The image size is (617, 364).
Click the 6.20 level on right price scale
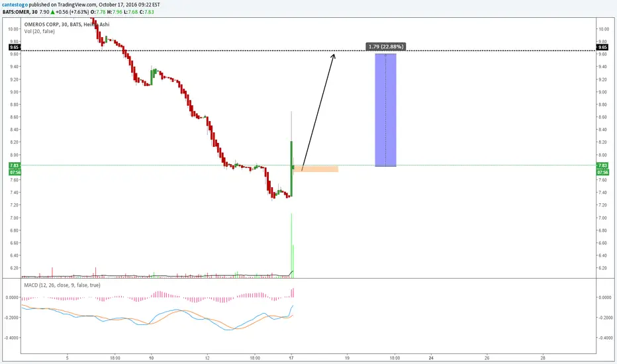point(603,269)
